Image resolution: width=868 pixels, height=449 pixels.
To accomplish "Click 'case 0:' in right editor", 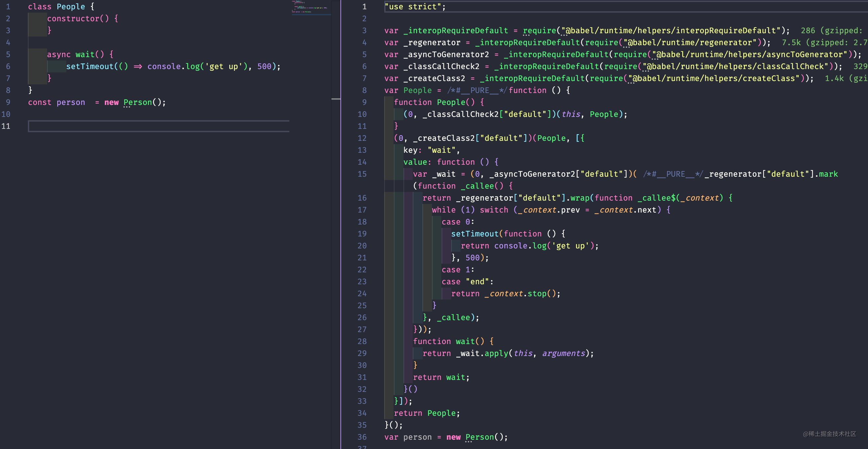I will (458, 222).
